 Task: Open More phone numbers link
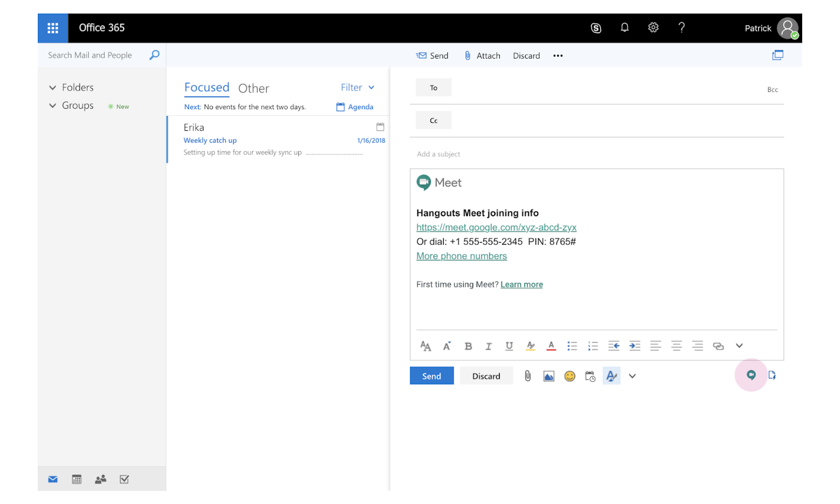461,256
